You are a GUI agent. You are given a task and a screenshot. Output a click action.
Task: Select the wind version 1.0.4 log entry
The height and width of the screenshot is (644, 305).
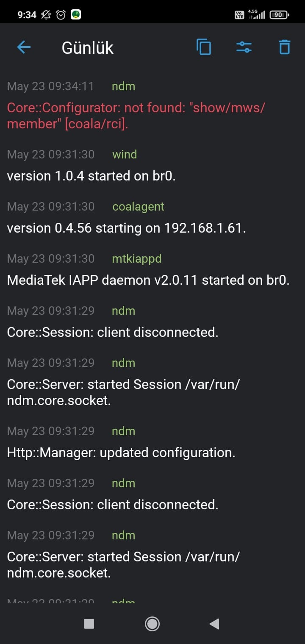pos(152,165)
